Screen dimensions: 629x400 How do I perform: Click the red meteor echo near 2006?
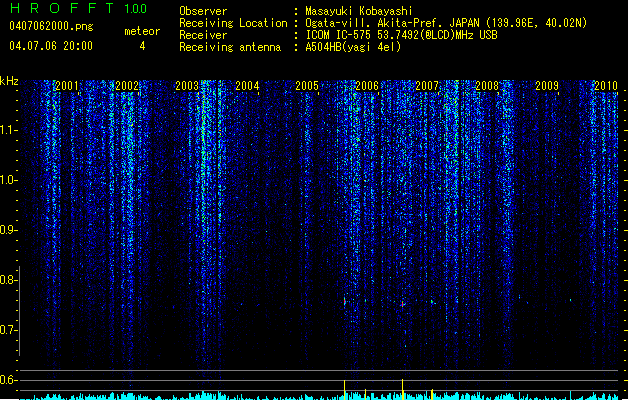click(345, 301)
